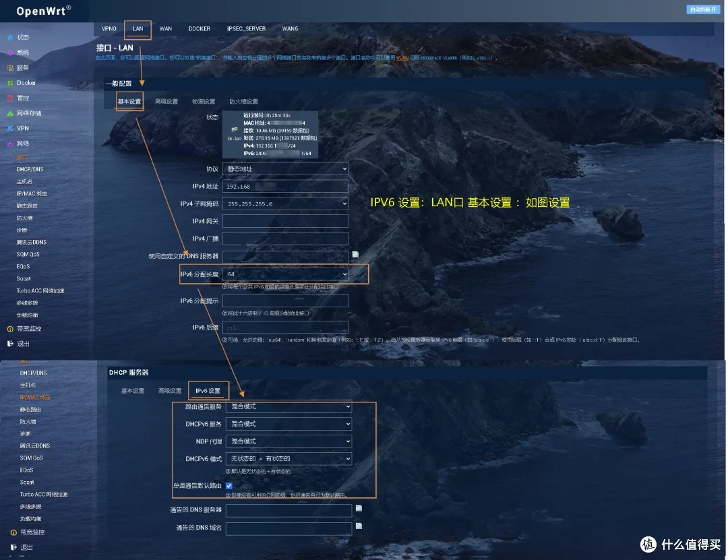
Task: Click the IPv6 后缀 input field
Action: pyautogui.click(x=286, y=328)
